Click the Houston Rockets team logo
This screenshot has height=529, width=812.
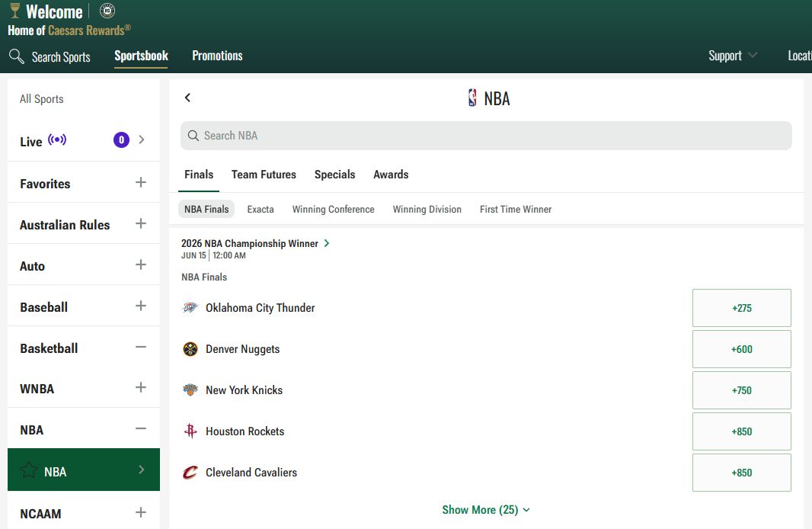[189, 431]
